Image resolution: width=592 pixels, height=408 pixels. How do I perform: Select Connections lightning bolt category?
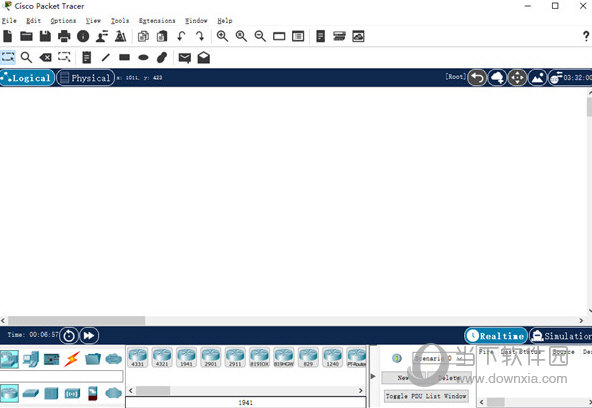pyautogui.click(x=72, y=359)
